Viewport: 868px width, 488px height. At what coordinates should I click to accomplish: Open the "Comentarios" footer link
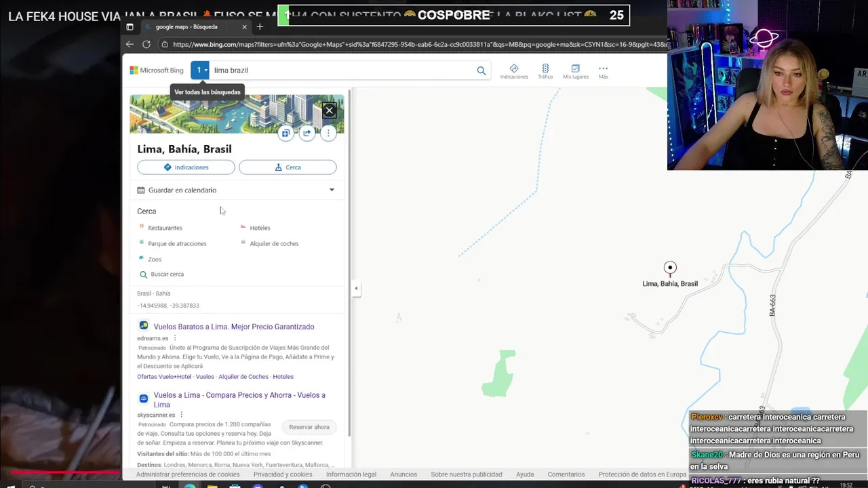tap(566, 474)
